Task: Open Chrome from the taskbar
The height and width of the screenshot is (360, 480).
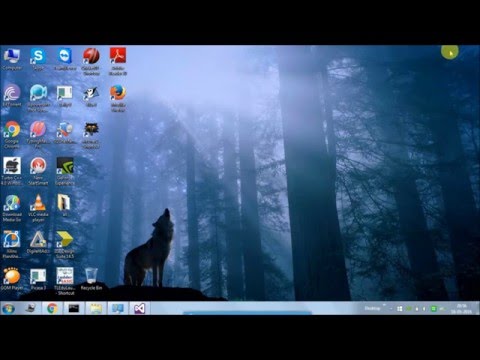Action: pyautogui.click(x=52, y=308)
